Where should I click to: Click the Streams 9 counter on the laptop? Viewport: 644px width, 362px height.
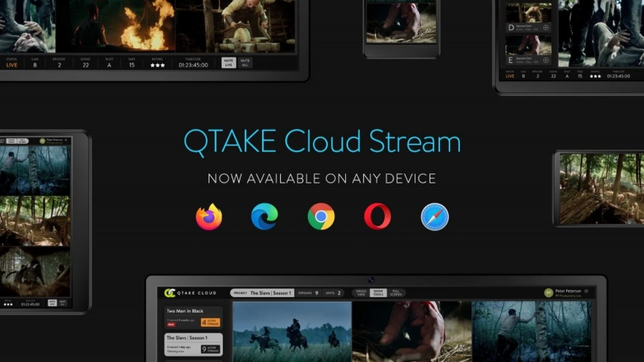coord(308,293)
